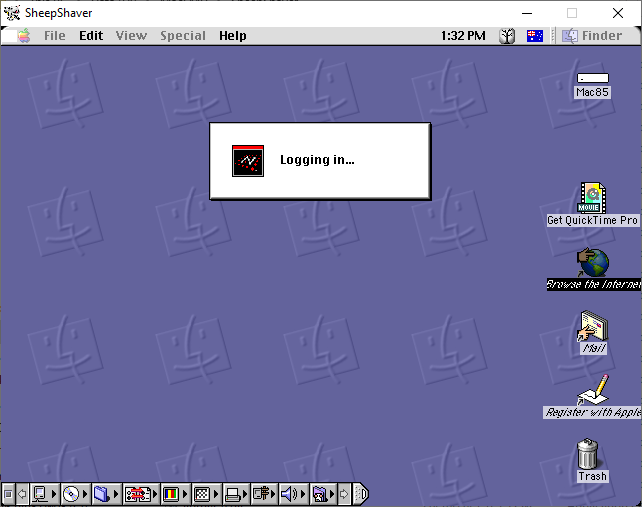The image size is (642, 507).
Task: Open the Edit menu
Action: (91, 36)
